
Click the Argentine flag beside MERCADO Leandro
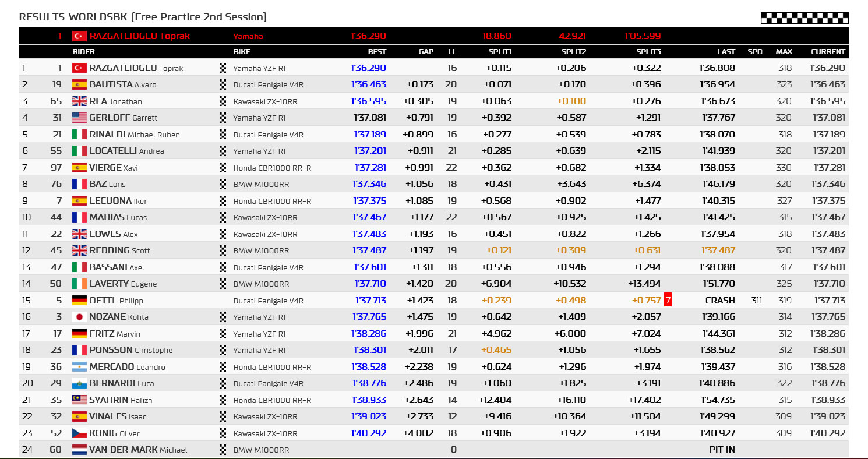pyautogui.click(x=79, y=367)
